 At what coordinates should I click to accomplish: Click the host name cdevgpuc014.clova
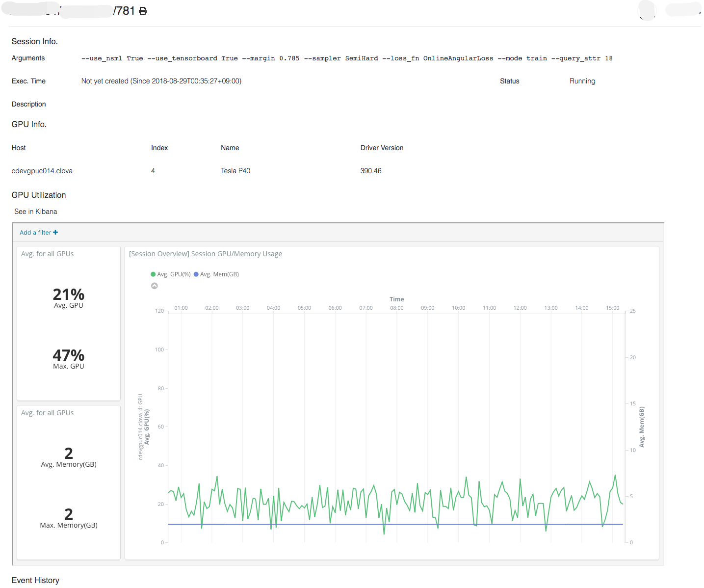42,171
